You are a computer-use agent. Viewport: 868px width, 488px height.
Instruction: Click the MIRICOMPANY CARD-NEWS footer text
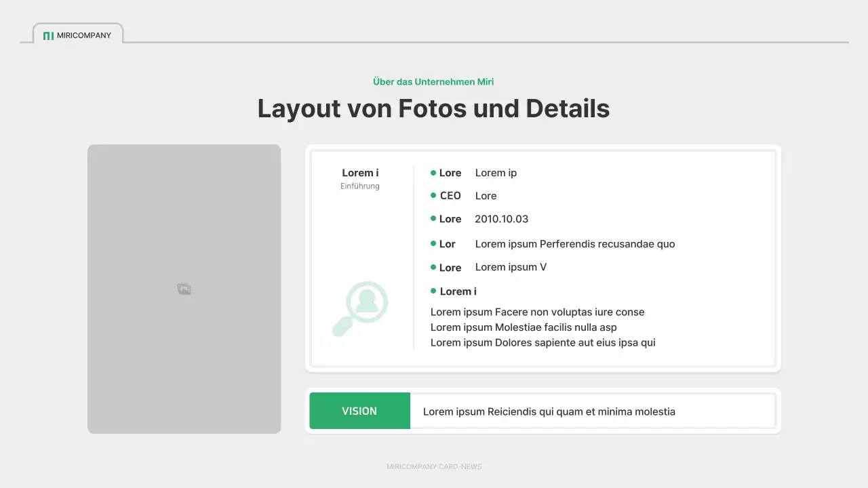tap(434, 466)
